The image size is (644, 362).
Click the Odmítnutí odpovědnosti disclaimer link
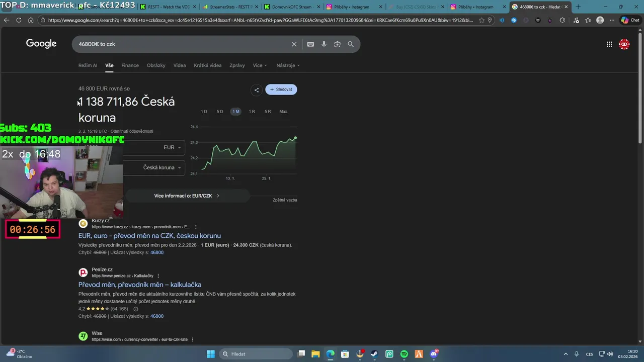coord(132,131)
